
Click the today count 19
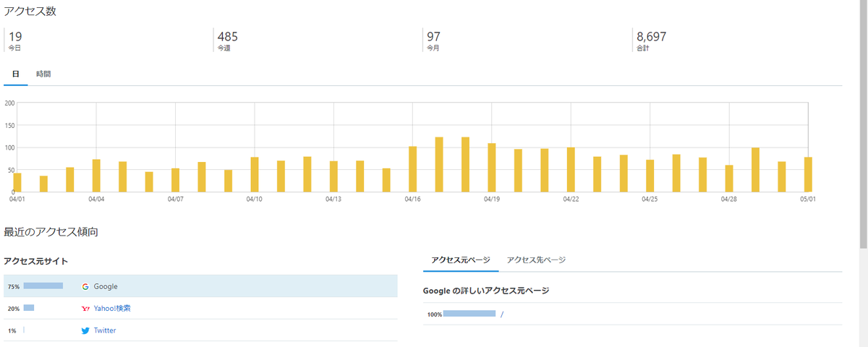click(15, 36)
